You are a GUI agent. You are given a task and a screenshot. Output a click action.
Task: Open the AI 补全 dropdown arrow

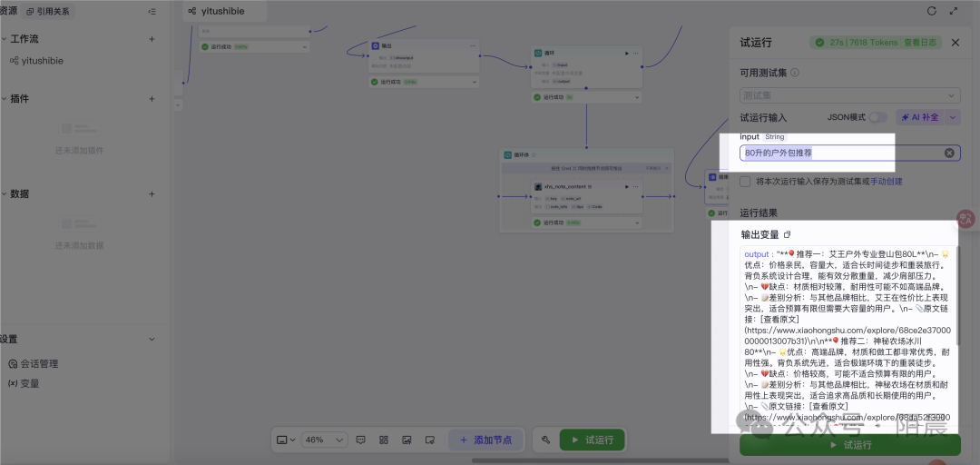pos(952,117)
